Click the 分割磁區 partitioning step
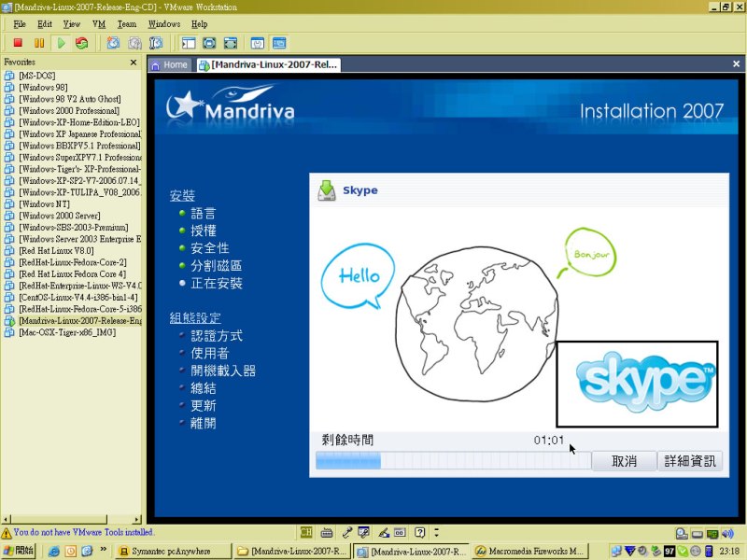747x560 pixels. pyautogui.click(x=217, y=266)
